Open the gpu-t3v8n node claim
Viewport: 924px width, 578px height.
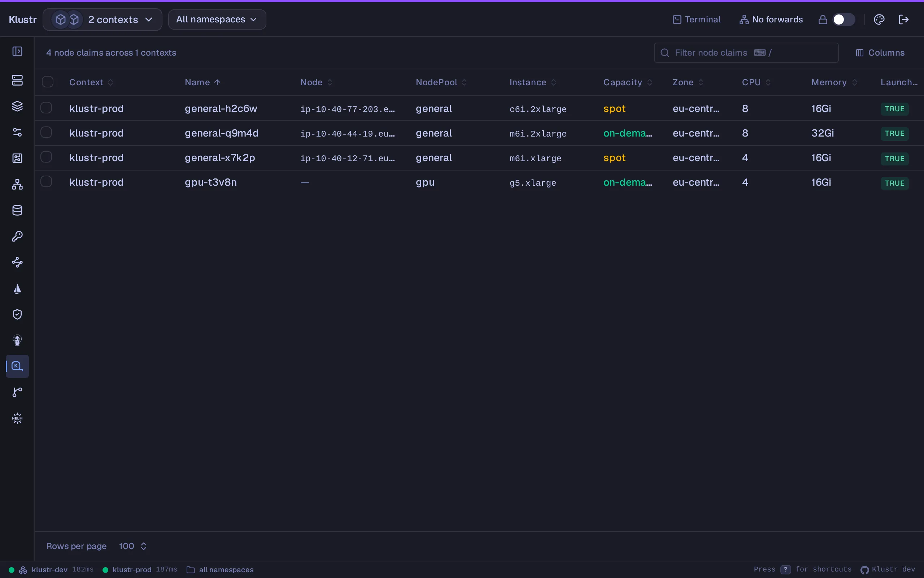[211, 182]
